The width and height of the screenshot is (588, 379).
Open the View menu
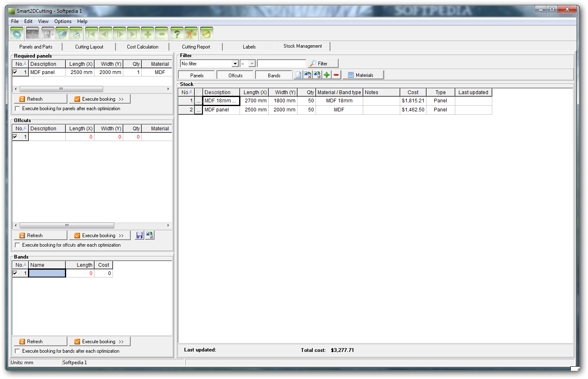pos(43,21)
